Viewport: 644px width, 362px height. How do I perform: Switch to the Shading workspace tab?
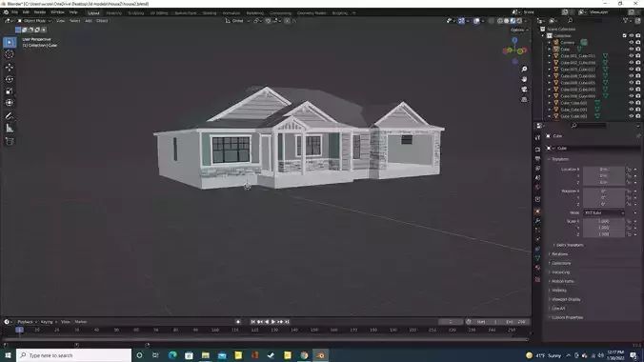pos(210,13)
